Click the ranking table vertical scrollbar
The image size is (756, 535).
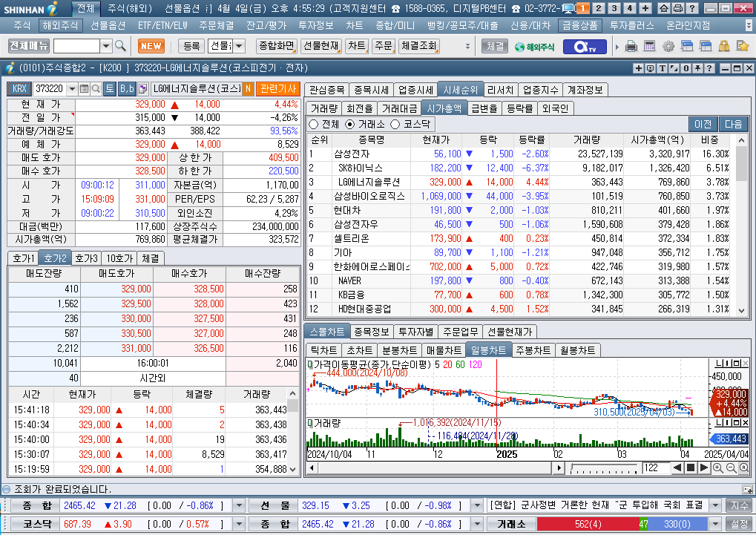[x=742, y=226]
